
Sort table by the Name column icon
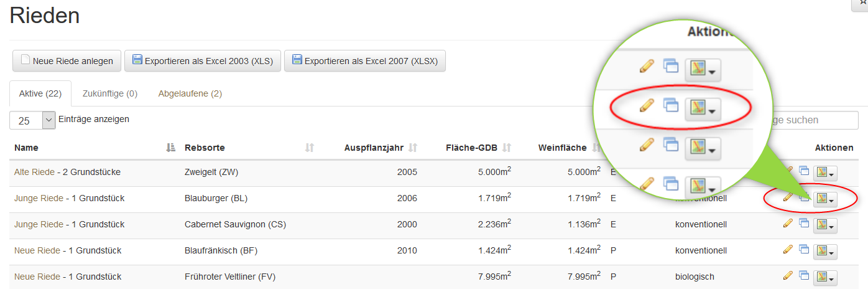pyautogui.click(x=171, y=148)
